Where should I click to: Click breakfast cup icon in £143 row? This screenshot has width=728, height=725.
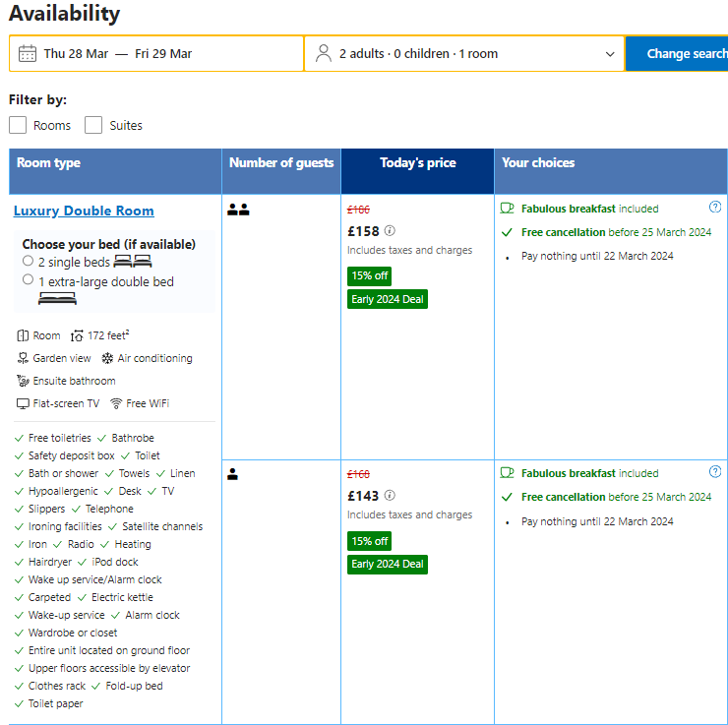pos(507,472)
